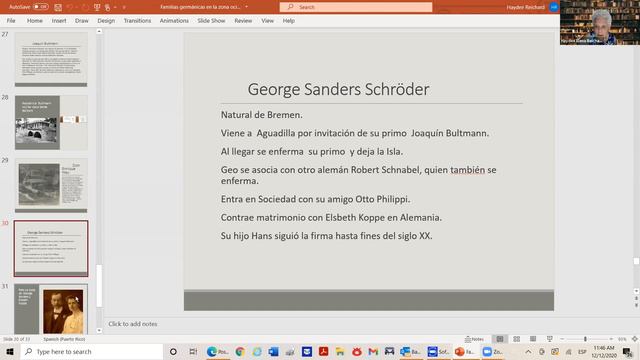Click thumbnail pane scroll-down arrow

tap(99, 330)
